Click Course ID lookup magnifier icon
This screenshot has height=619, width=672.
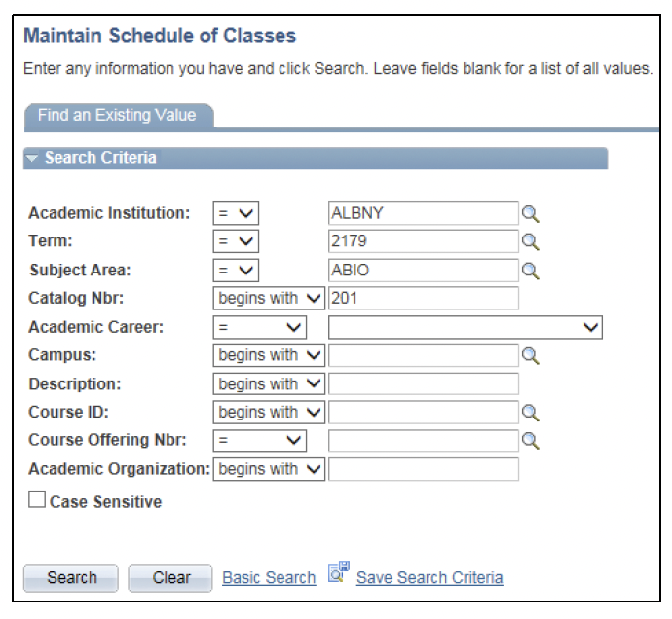point(531,413)
